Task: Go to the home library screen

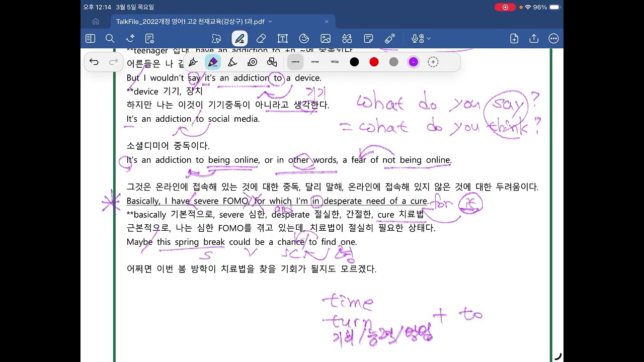Action: pyautogui.click(x=96, y=22)
